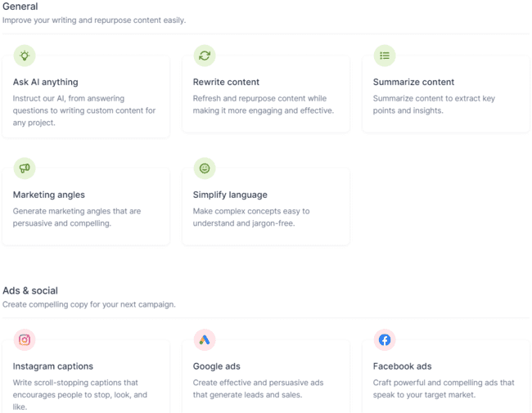
Task: Click the Rewrite content card description text
Action: tap(262, 105)
